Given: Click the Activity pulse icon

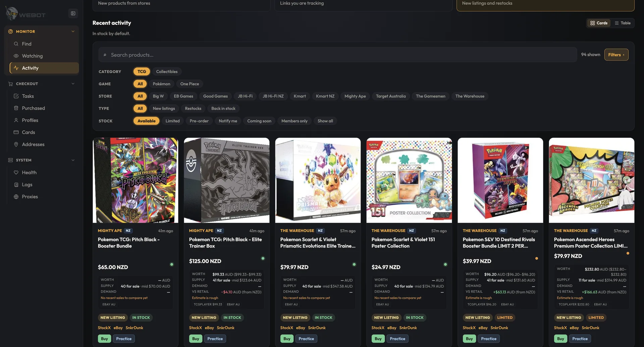Looking at the screenshot, I should pos(16,68).
